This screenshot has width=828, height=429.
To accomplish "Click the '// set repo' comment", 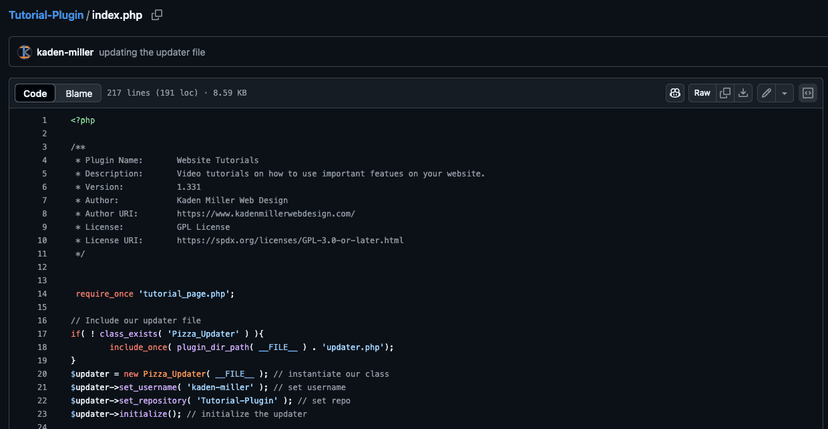I will tap(324, 401).
